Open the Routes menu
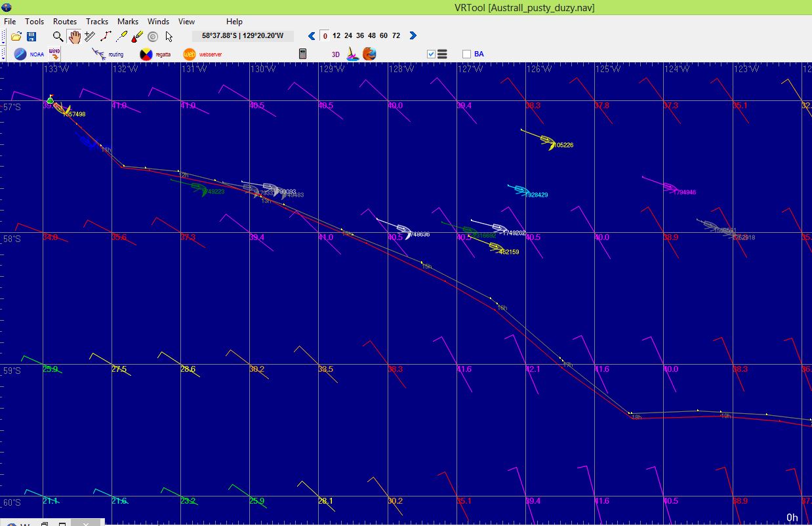 tap(65, 22)
